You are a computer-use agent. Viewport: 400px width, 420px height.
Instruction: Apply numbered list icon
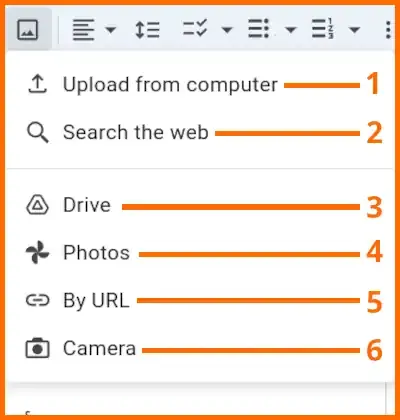click(x=323, y=29)
